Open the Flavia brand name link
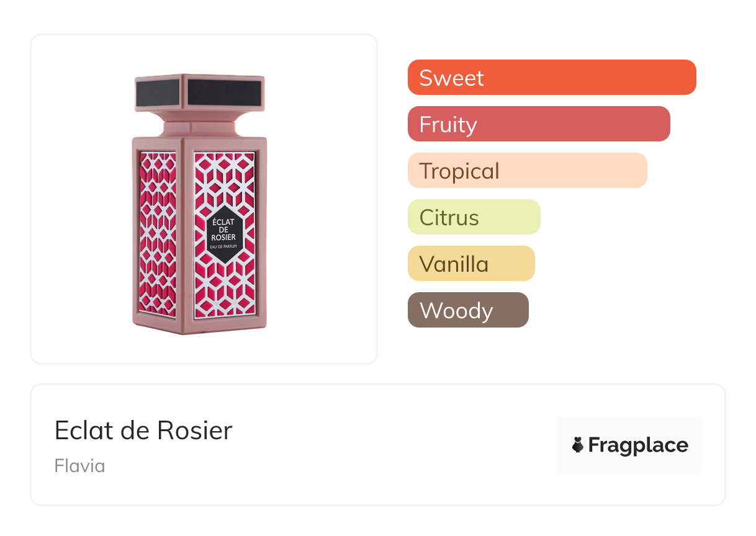Image resolution: width=756 pixels, height=536 pixels. (79, 466)
